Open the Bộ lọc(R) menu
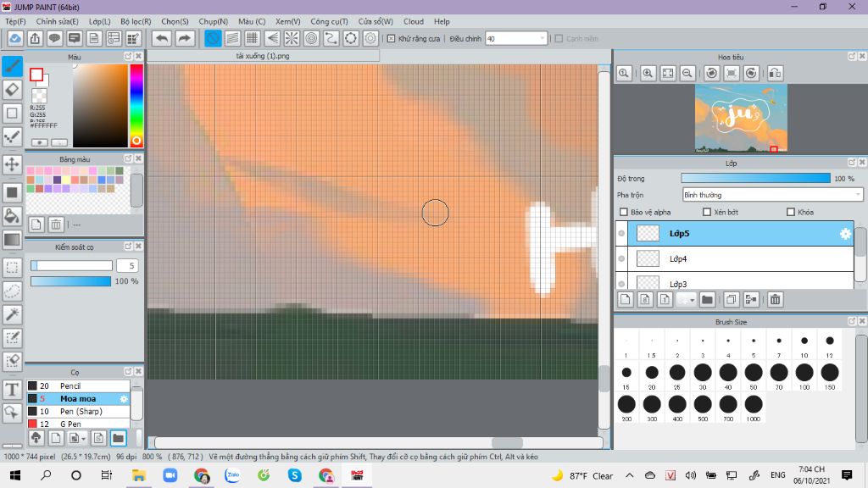The width and height of the screenshot is (868, 488). [136, 21]
